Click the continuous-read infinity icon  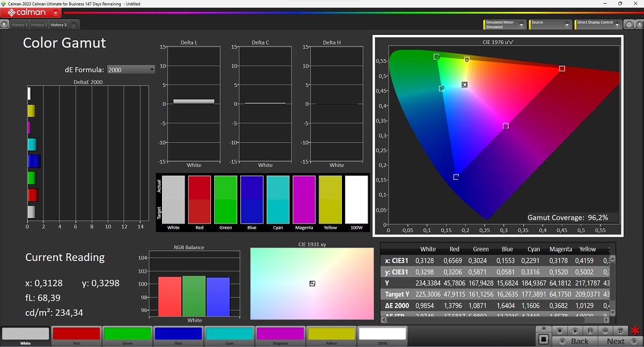(x=606, y=331)
